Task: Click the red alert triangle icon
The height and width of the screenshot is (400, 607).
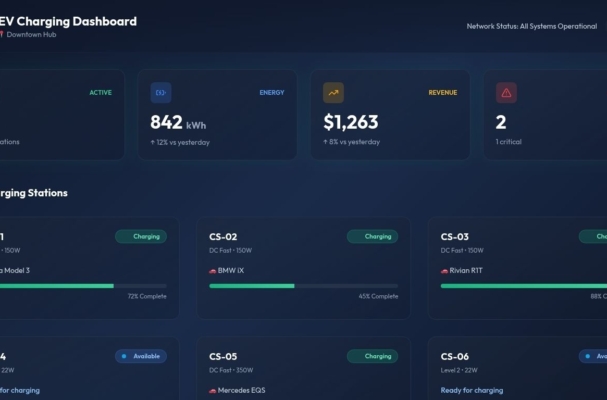Action: (x=506, y=93)
